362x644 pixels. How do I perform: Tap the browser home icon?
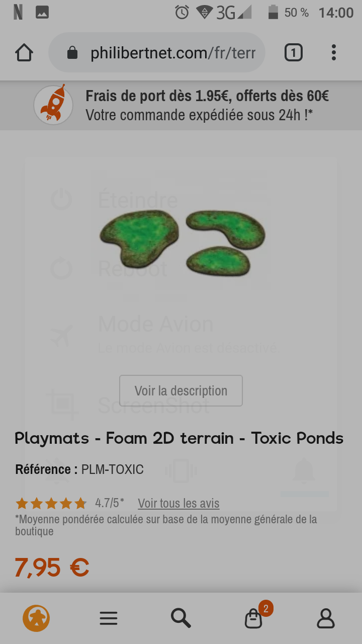click(x=24, y=52)
